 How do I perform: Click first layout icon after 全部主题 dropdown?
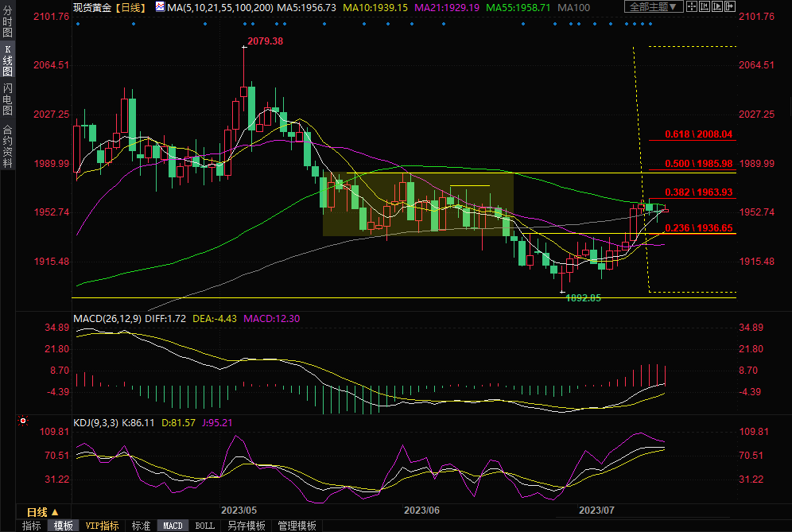[693, 7]
